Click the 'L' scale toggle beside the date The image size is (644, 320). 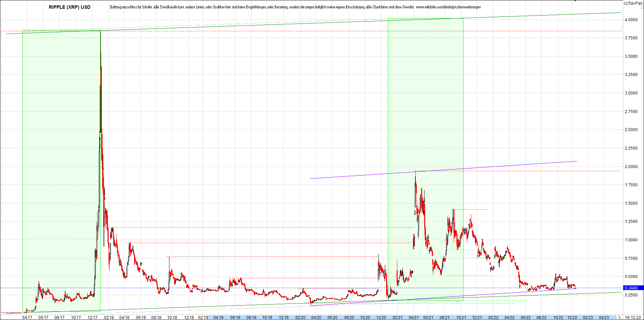[620, 317]
